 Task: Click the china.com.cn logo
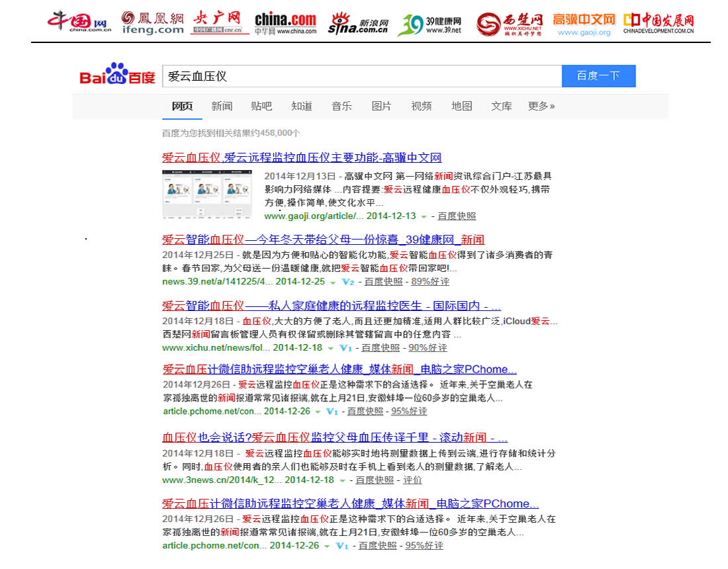pos(79,21)
